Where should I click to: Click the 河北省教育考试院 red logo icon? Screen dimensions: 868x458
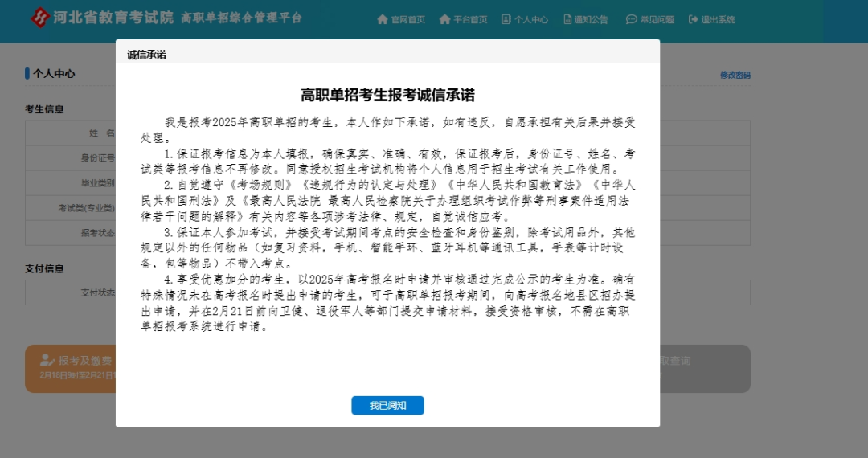40,18
